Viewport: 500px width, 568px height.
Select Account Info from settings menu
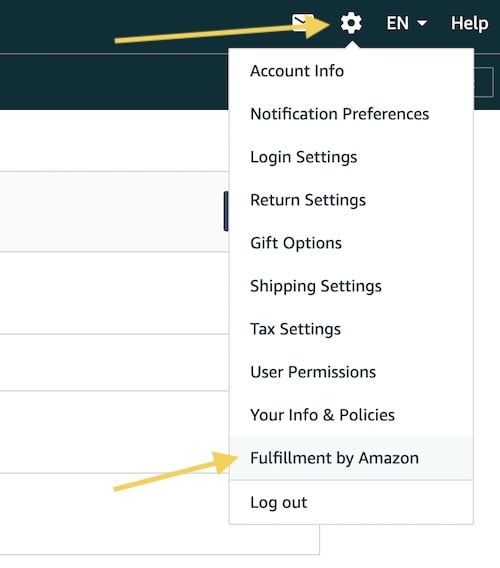pyautogui.click(x=297, y=71)
